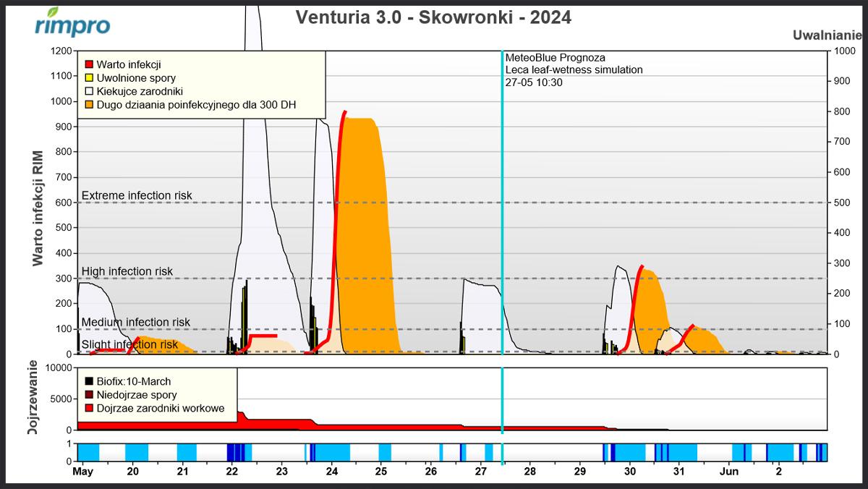868x489 pixels.
Task: Select the 'May' label on the time axis
Action: pos(83,472)
